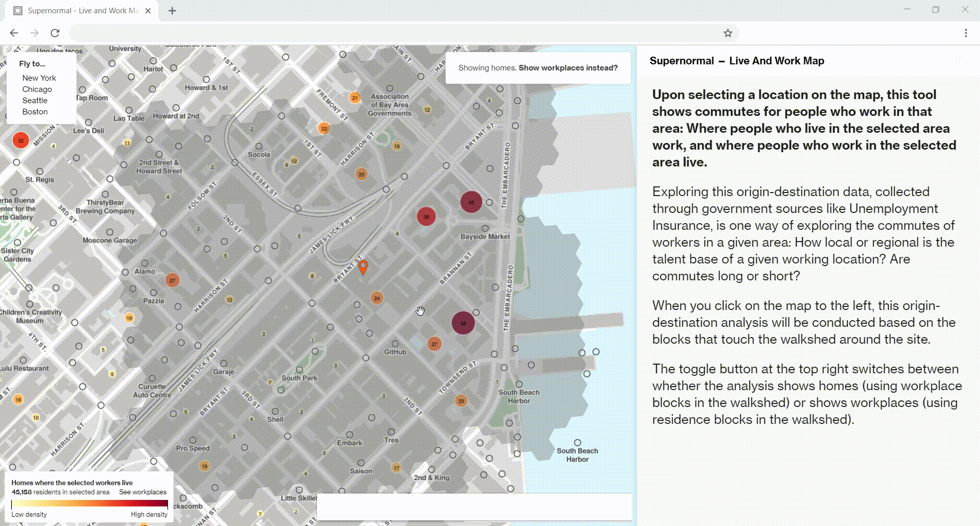Click the orange location pin marker
980x526 pixels.
tap(363, 267)
